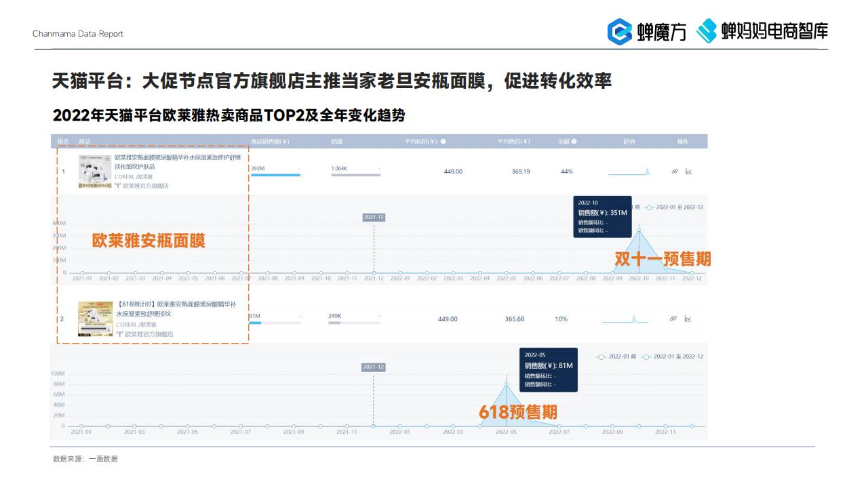868x488 pixels.
Task: Click the 249K volume bar for product 2
Action: point(334,323)
